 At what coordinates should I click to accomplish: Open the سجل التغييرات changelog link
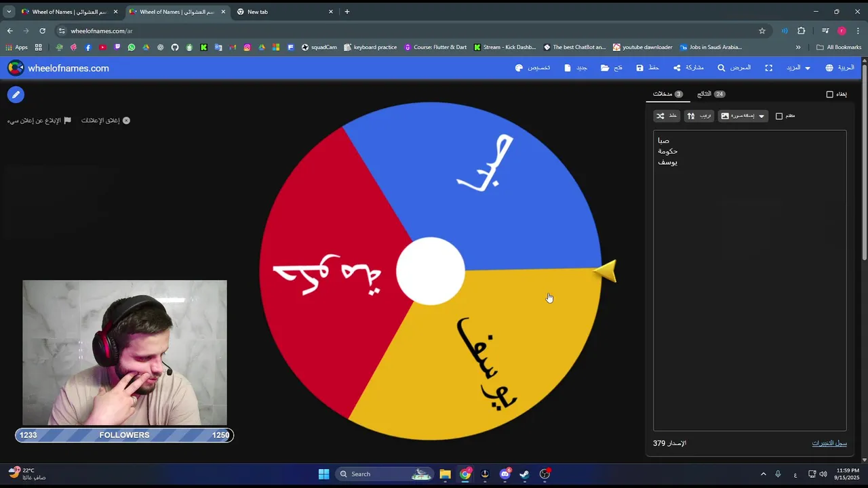(x=829, y=443)
